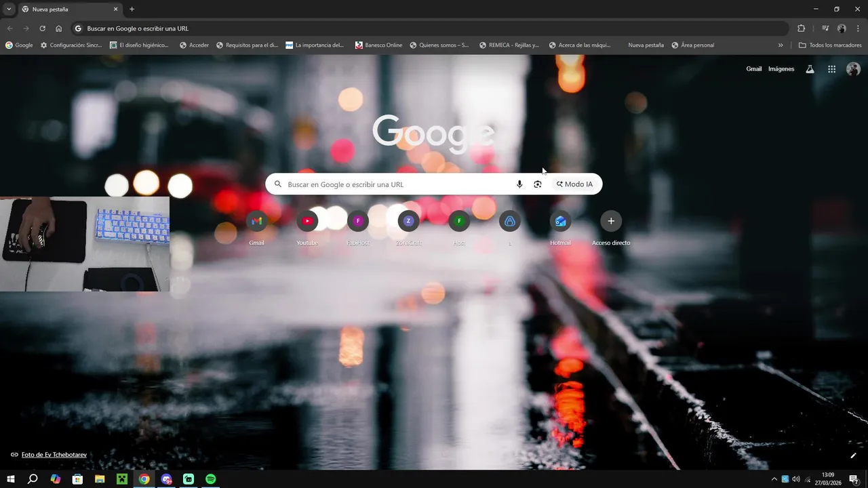Open the Banesco Online bookmark
The height and width of the screenshot is (488, 868).
(x=378, y=45)
